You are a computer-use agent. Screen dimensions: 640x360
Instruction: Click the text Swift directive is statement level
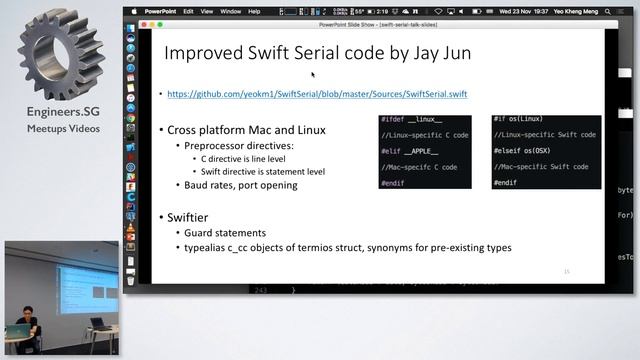[x=263, y=172]
